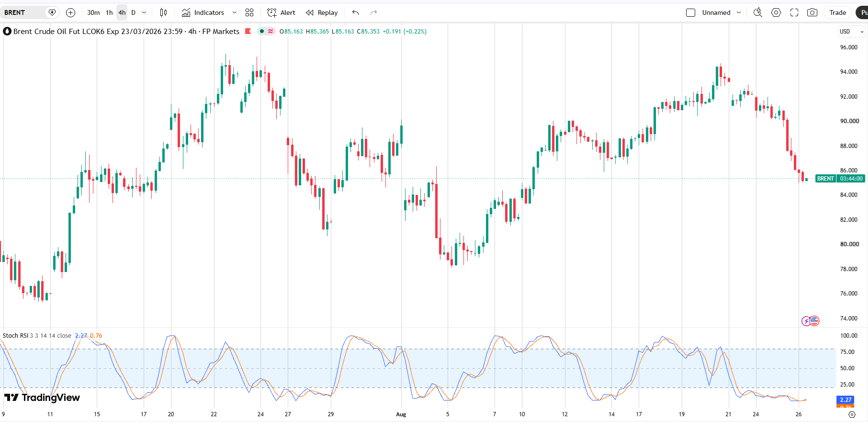The image size is (868, 422).
Task: Click the Publish button at top right
Action: (x=862, y=12)
